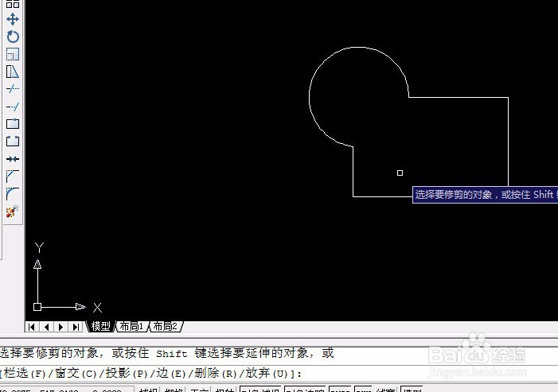This screenshot has height=392, width=558.
Task: Click the Explode tool
Action: click(13, 212)
